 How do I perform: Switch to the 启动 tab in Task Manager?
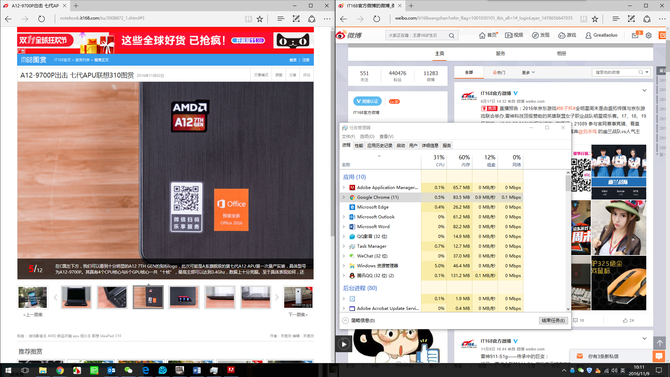pos(400,146)
